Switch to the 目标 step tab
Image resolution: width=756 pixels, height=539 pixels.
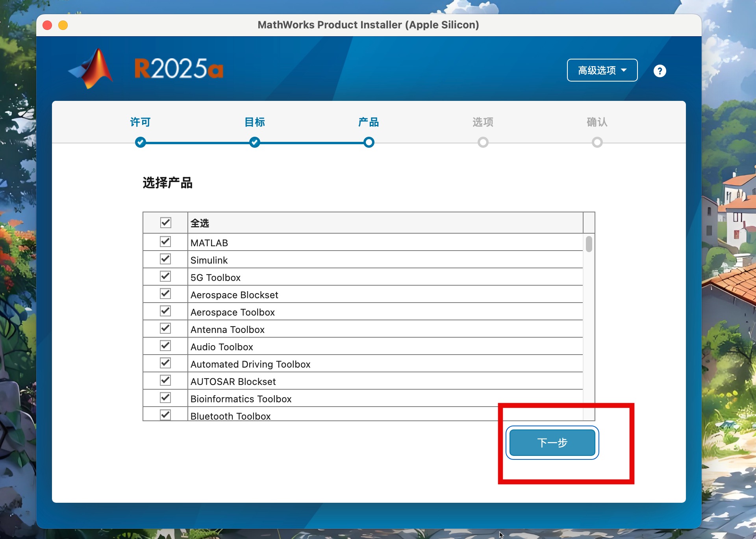(x=255, y=122)
